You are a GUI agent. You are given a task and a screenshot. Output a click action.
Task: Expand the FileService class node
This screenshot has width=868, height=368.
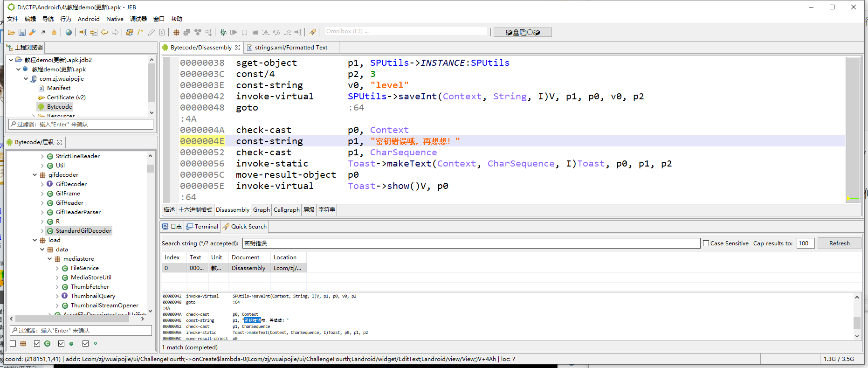click(x=57, y=268)
